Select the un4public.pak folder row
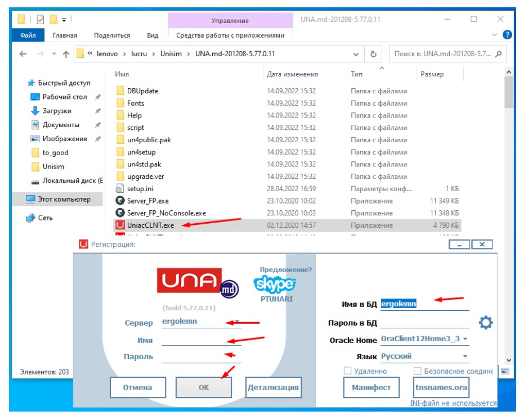The width and height of the screenshot is (528, 420). pyautogui.click(x=287, y=140)
